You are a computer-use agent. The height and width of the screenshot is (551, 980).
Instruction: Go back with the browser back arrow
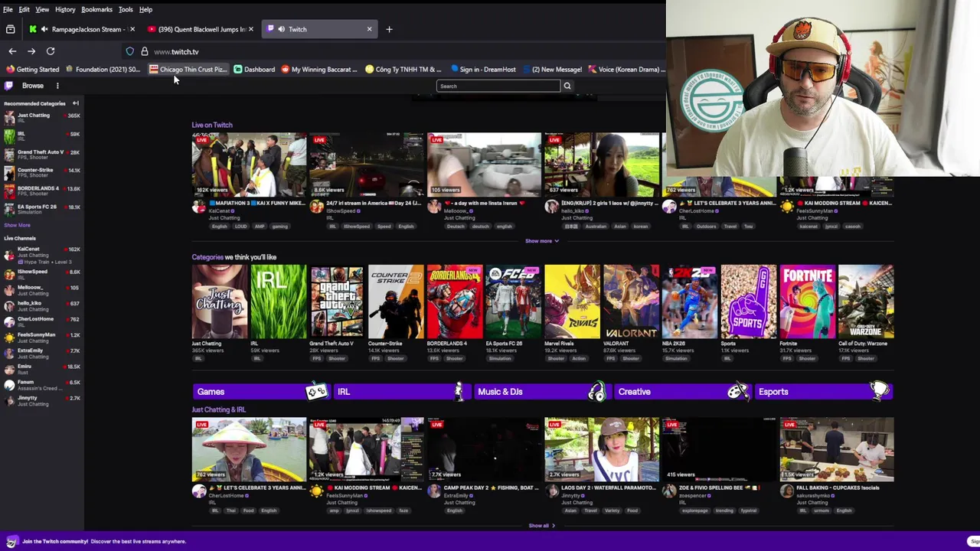coord(12,51)
